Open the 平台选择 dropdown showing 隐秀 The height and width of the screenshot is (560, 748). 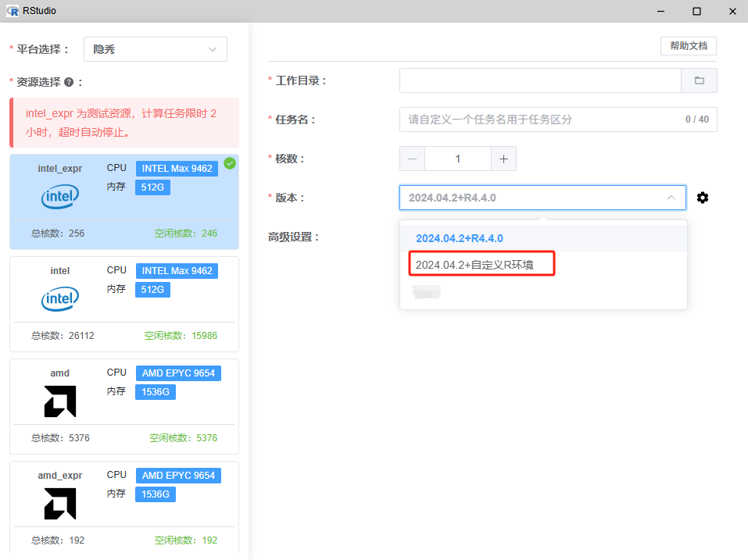point(155,49)
